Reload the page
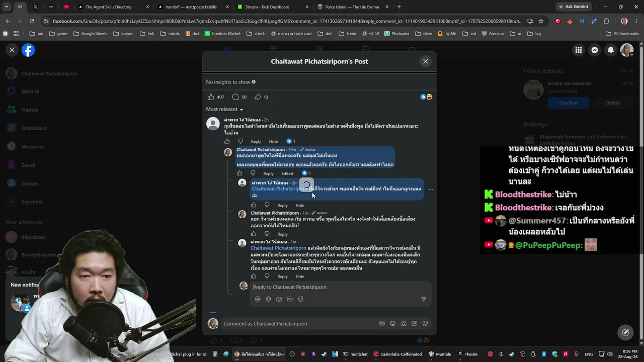The width and height of the screenshot is (644, 362). tap(32, 21)
